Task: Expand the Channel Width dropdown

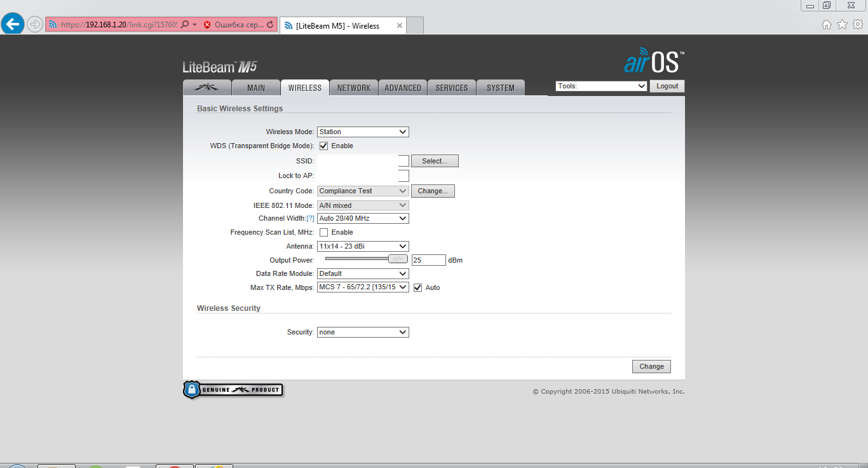Action: (x=363, y=219)
